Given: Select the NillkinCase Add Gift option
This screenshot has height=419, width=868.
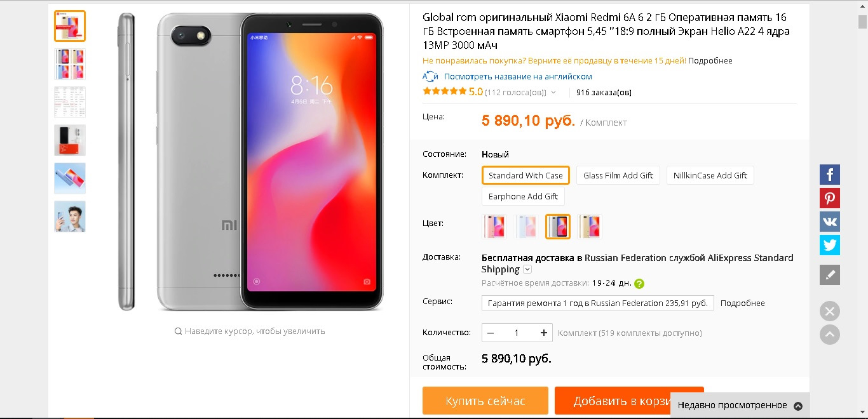Looking at the screenshot, I should [710, 175].
